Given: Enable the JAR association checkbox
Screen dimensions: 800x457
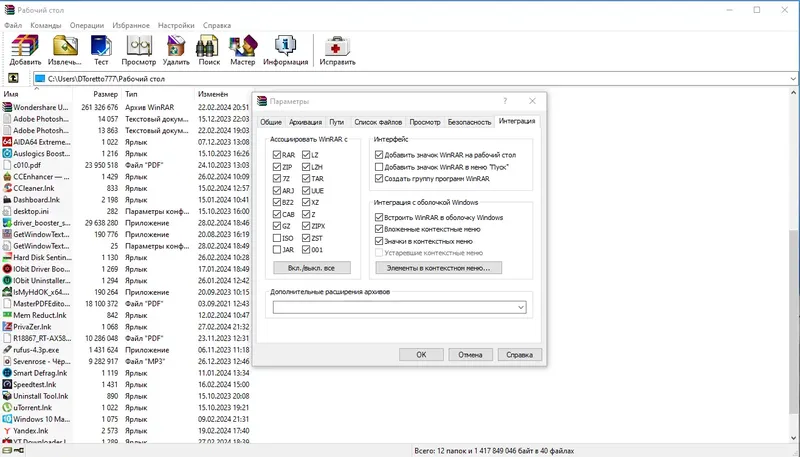Looking at the screenshot, I should tap(277, 250).
